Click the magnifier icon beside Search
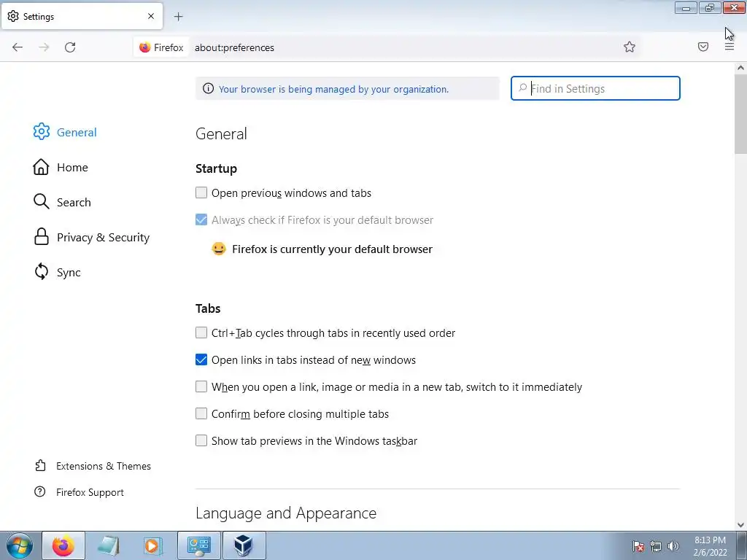 pyautogui.click(x=42, y=201)
